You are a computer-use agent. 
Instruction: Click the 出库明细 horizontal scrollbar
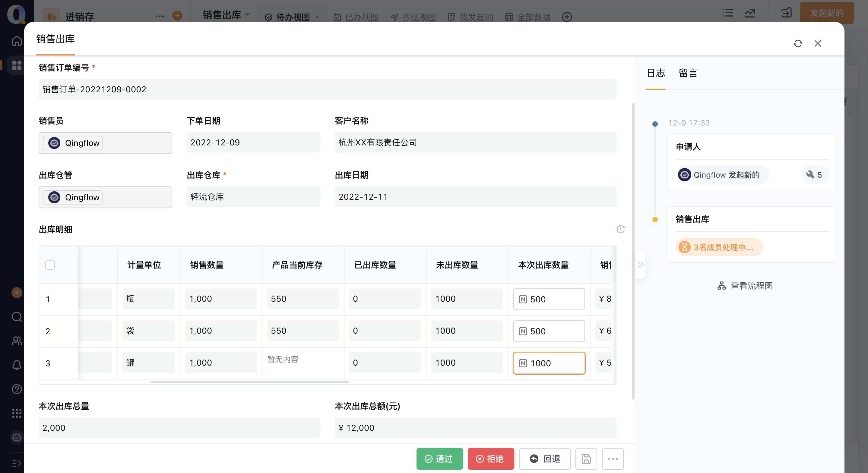point(249,382)
